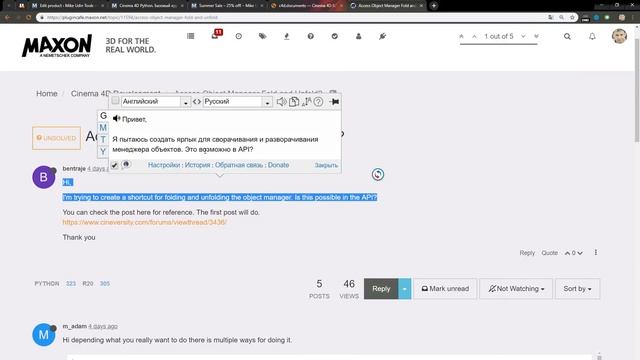Open bentraje user profile name
The height and width of the screenshot is (360, 640).
[74, 168]
